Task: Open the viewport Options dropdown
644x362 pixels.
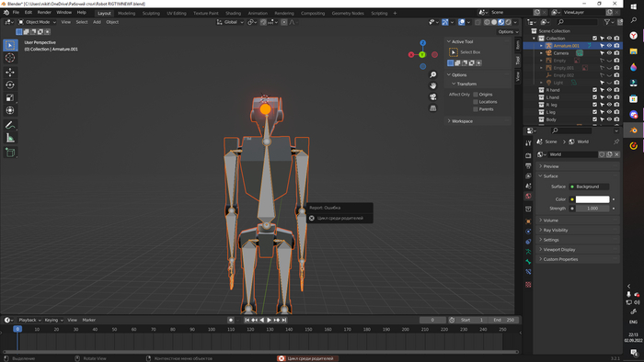Action: (x=509, y=31)
